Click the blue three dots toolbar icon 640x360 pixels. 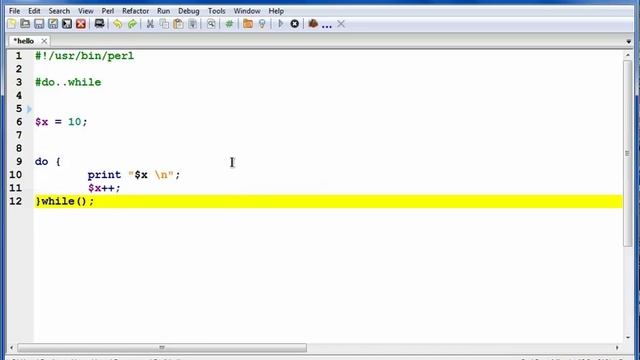pos(327,26)
